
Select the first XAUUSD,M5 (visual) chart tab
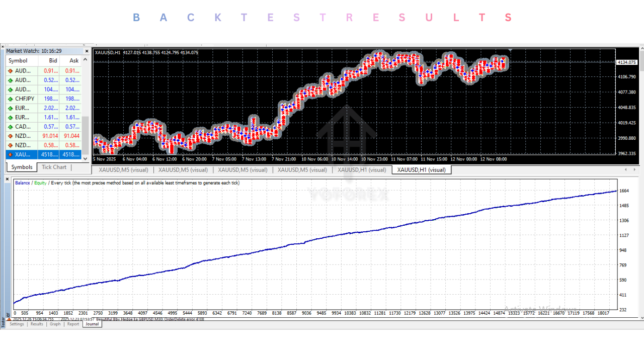pyautogui.click(x=123, y=170)
